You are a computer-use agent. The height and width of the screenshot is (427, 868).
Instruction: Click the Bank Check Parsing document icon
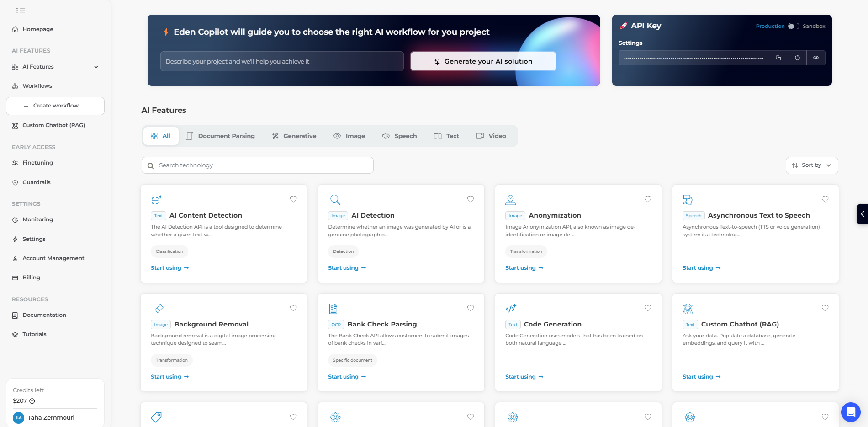[x=333, y=309]
